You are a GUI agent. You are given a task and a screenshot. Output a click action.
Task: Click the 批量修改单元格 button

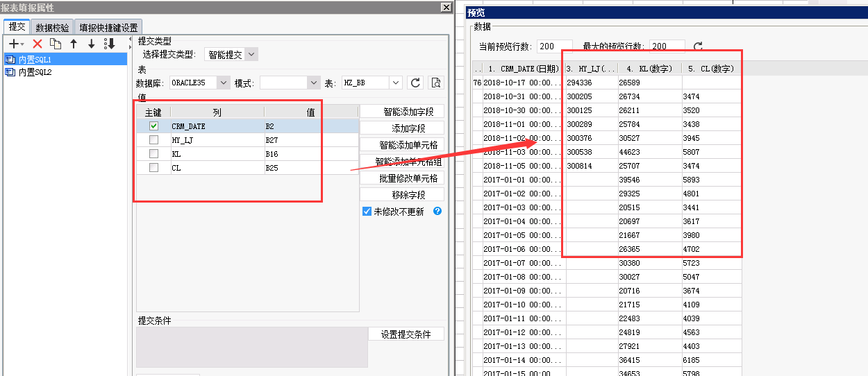402,178
